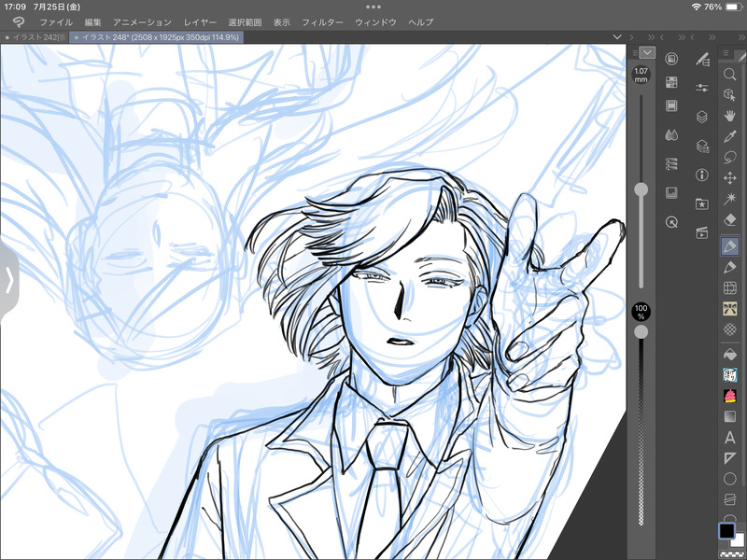Open the 編集 menu

coord(92,22)
